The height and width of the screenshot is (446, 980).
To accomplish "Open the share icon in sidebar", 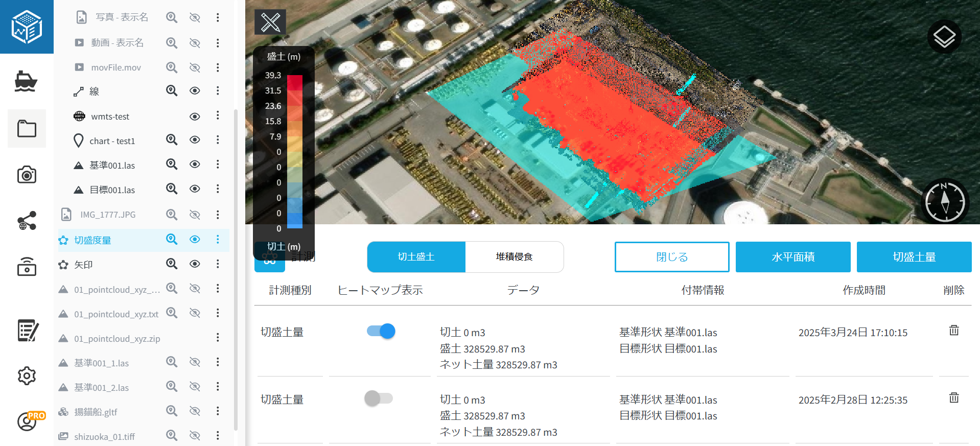I will 27,221.
